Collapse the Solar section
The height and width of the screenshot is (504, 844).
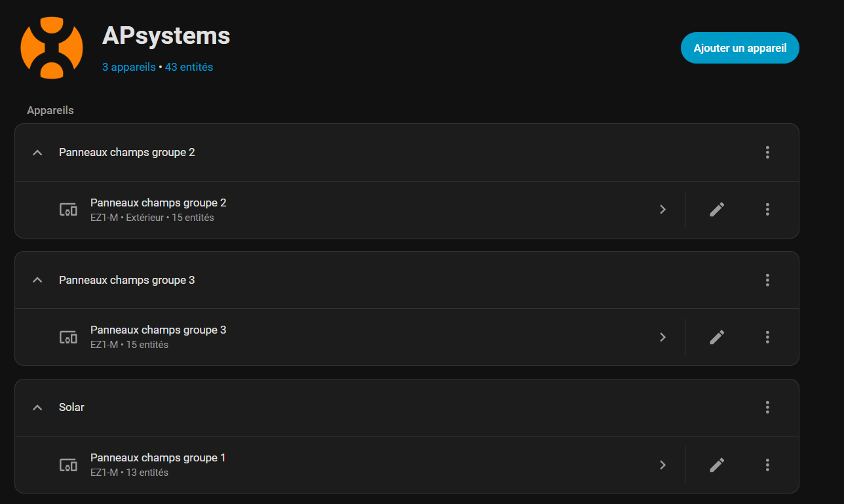[37, 407]
